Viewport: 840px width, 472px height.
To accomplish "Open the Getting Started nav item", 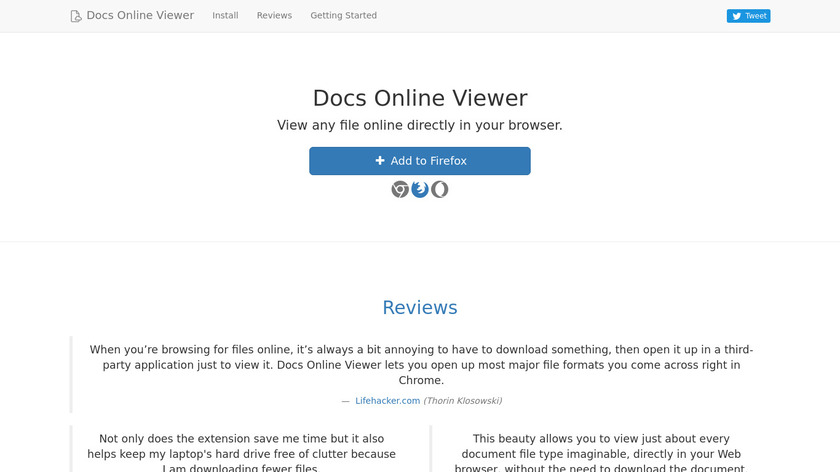I will (343, 16).
